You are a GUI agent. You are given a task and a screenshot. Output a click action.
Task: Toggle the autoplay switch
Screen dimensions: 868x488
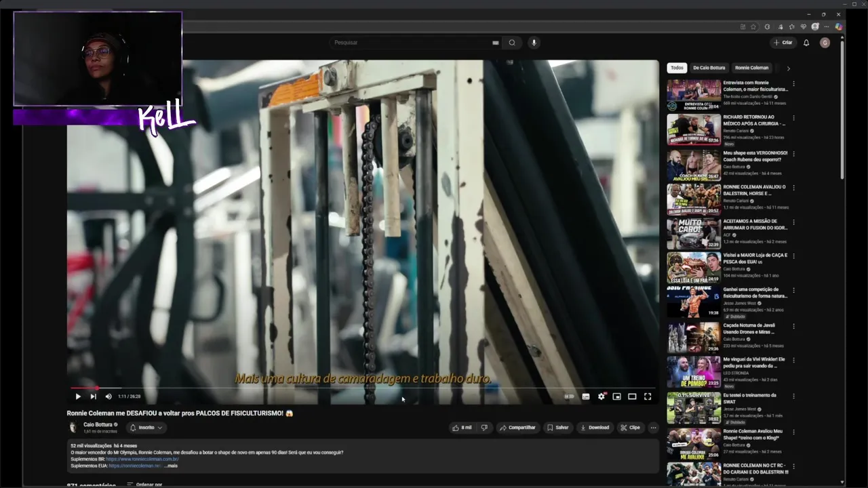[x=569, y=396]
